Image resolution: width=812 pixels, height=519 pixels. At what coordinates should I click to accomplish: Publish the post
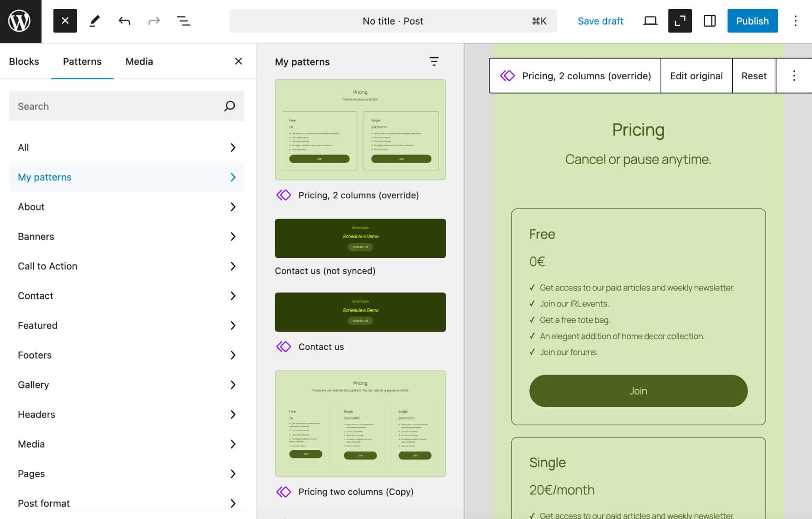[x=752, y=21]
